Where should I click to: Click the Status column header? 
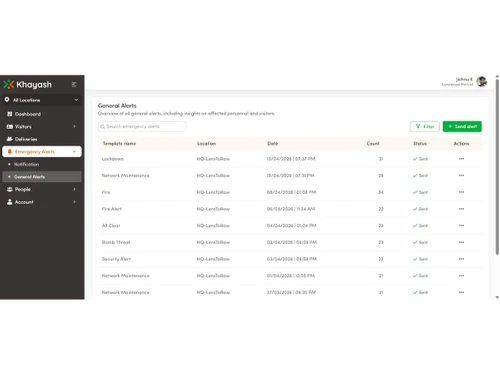(420, 144)
